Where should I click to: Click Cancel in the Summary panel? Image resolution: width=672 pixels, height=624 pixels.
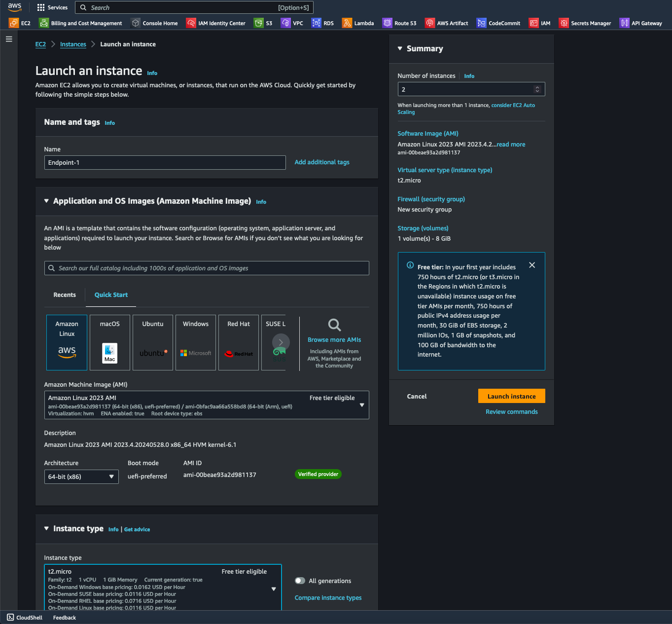pos(417,396)
